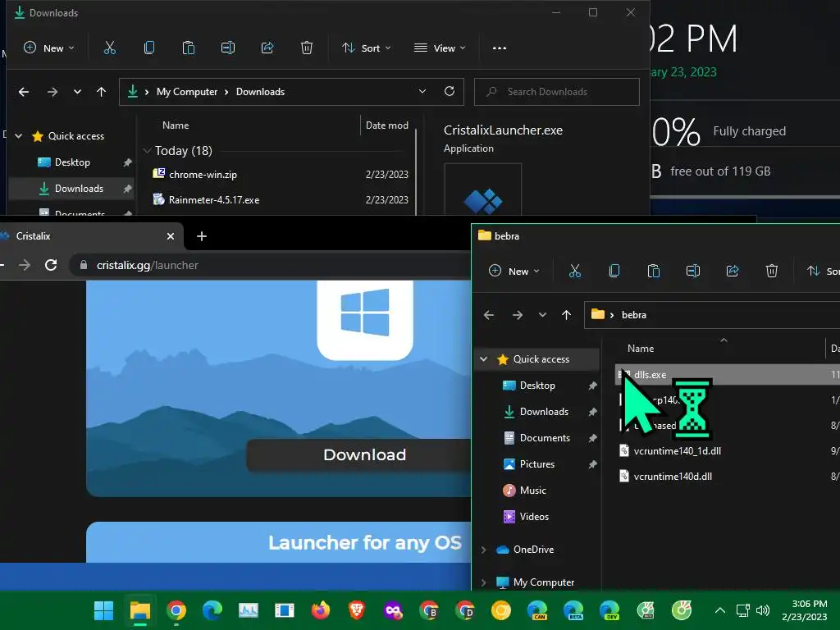
Task: Click the Rename icon in the bebra window
Action: [692, 271]
